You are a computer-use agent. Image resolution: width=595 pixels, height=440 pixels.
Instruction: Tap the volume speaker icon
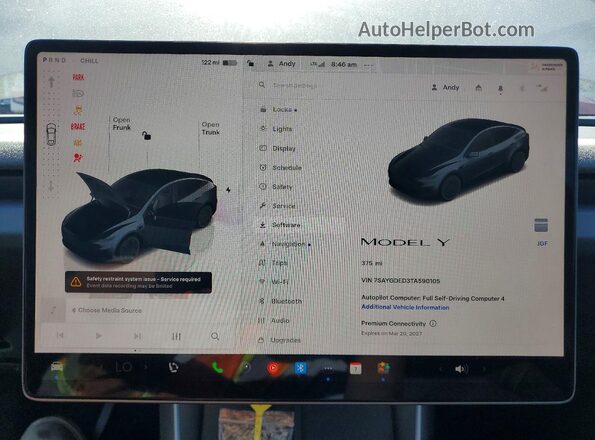point(461,369)
